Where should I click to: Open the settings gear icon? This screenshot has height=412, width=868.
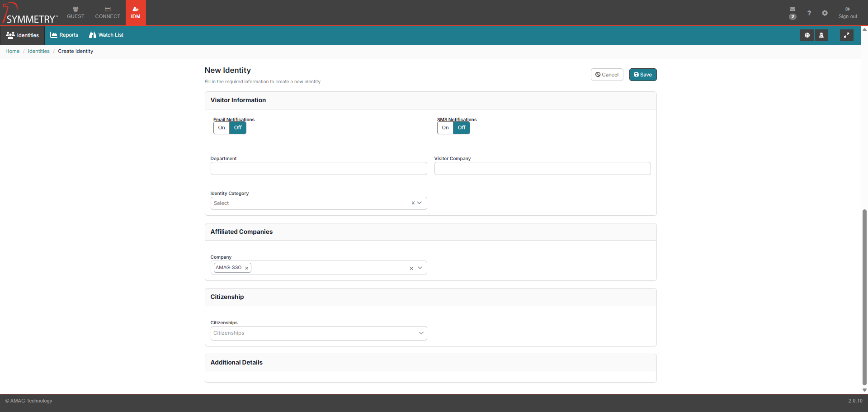(825, 13)
